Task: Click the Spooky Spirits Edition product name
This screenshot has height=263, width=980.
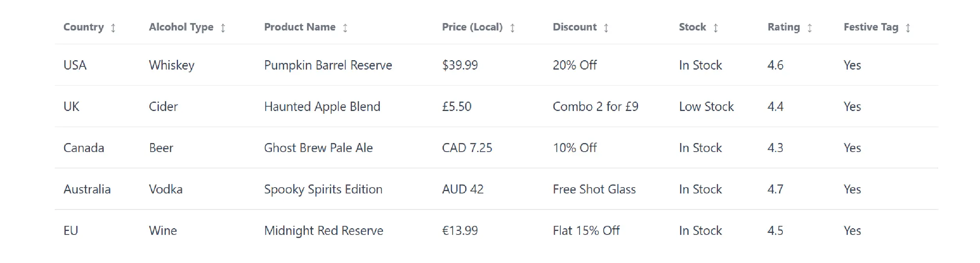Action: pos(323,189)
